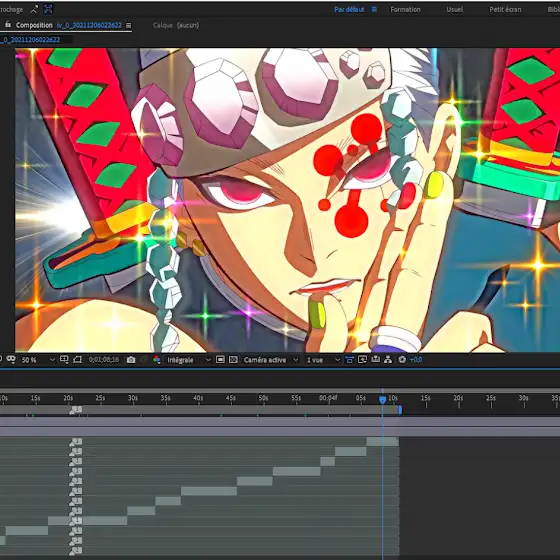Click the marker icon on the top layer row
560x560 pixels.
(x=75, y=442)
